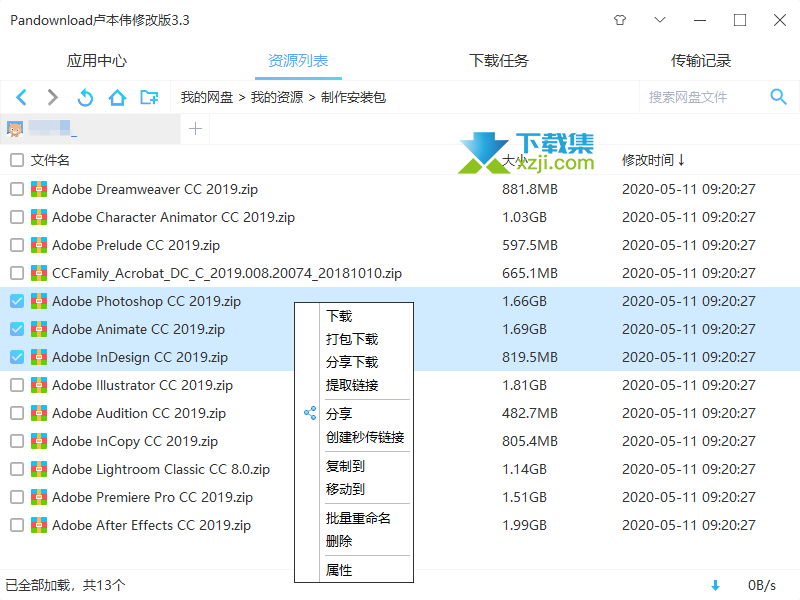Check the Adobe Prelude CC 2019.zip checkbox
Image resolution: width=800 pixels, height=600 pixels.
point(17,245)
